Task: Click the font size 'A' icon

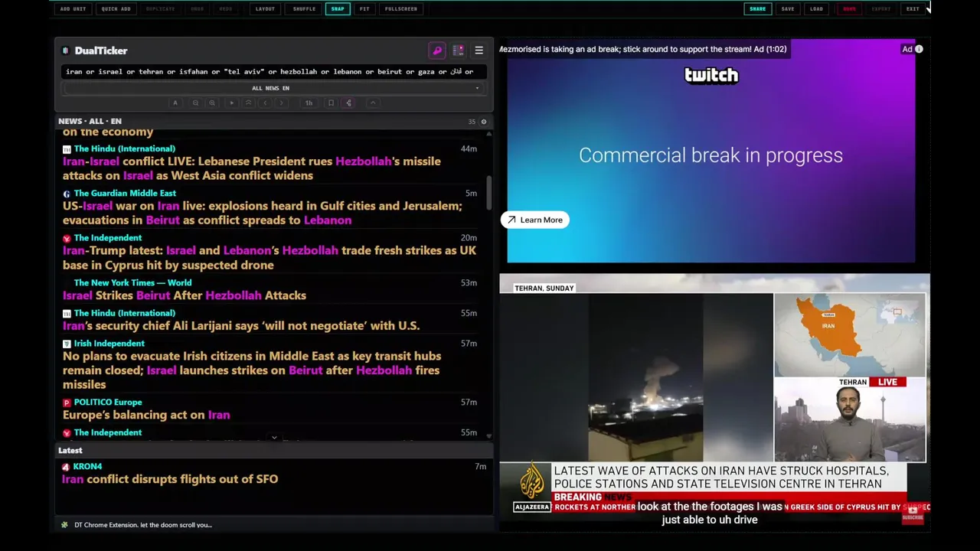Action: coord(175,103)
